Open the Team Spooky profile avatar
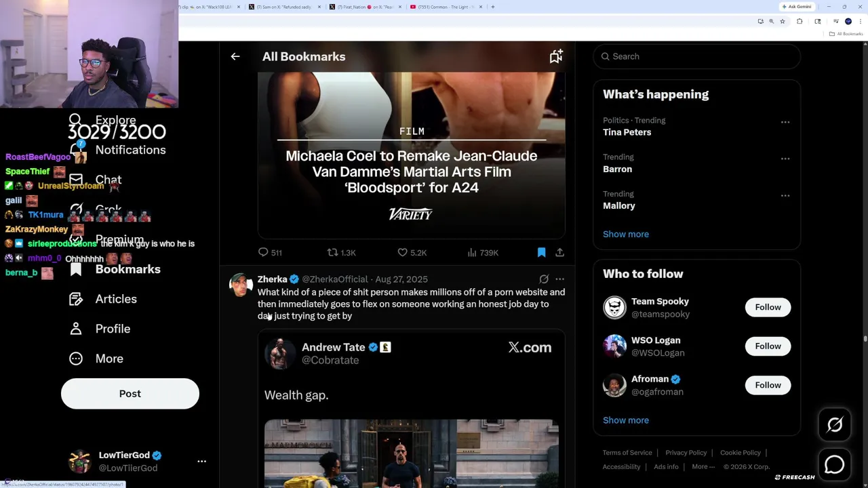This screenshot has width=868, height=488. click(x=614, y=307)
